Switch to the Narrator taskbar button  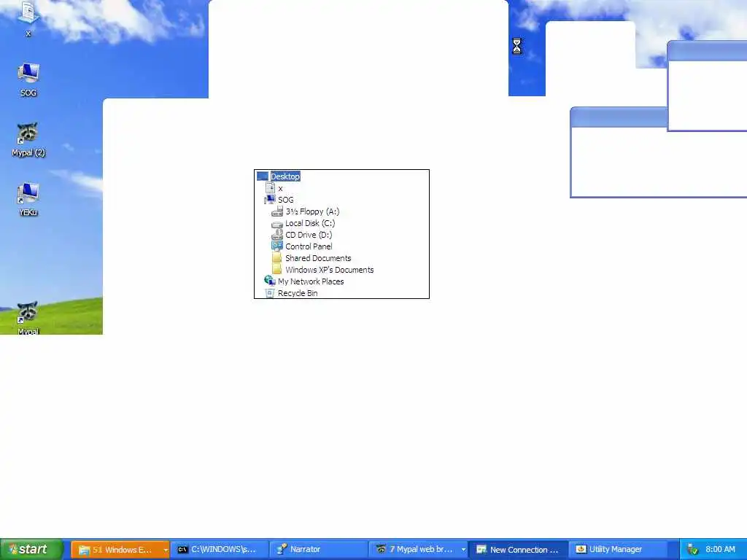coord(318,550)
